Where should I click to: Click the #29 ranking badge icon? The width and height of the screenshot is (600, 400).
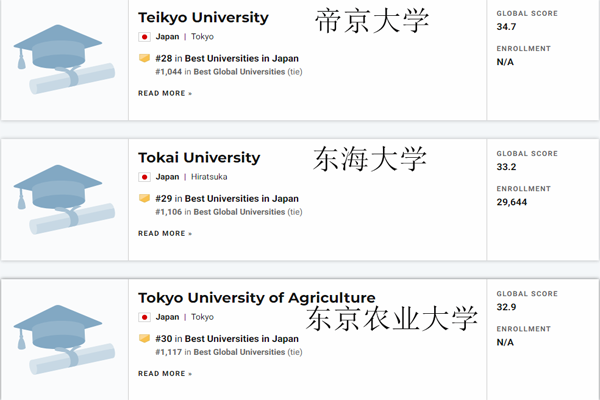144,198
